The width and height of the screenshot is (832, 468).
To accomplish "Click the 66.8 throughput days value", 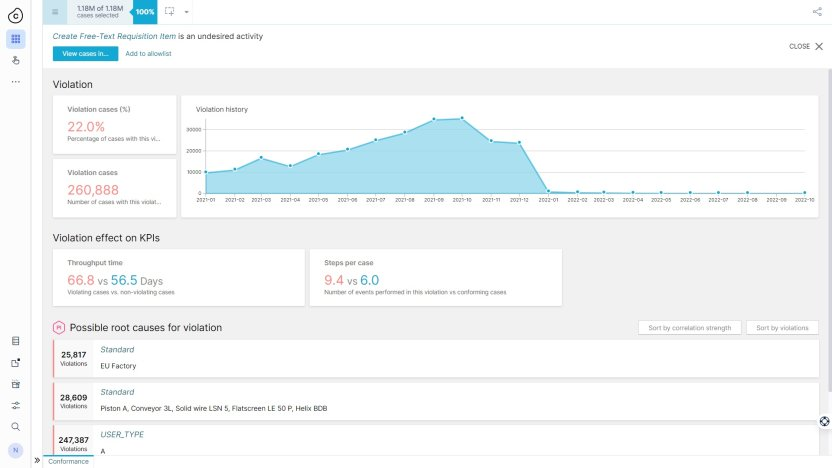I will click(81, 280).
